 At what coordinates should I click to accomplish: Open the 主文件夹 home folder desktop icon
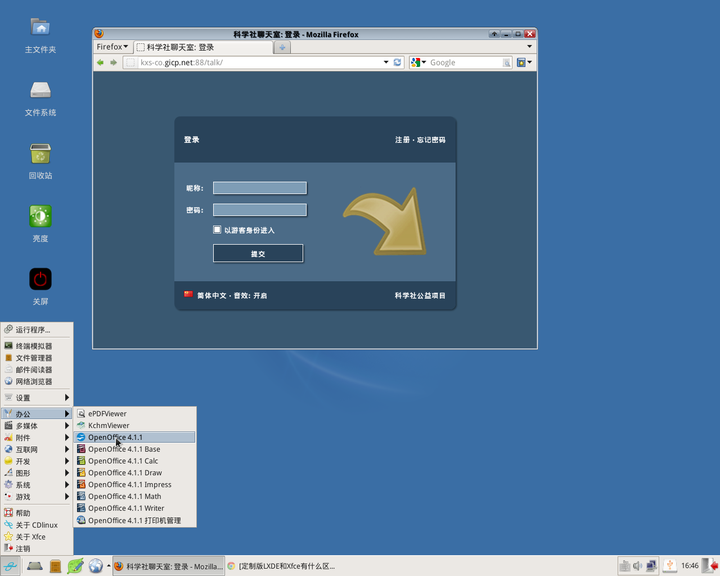coord(40,28)
